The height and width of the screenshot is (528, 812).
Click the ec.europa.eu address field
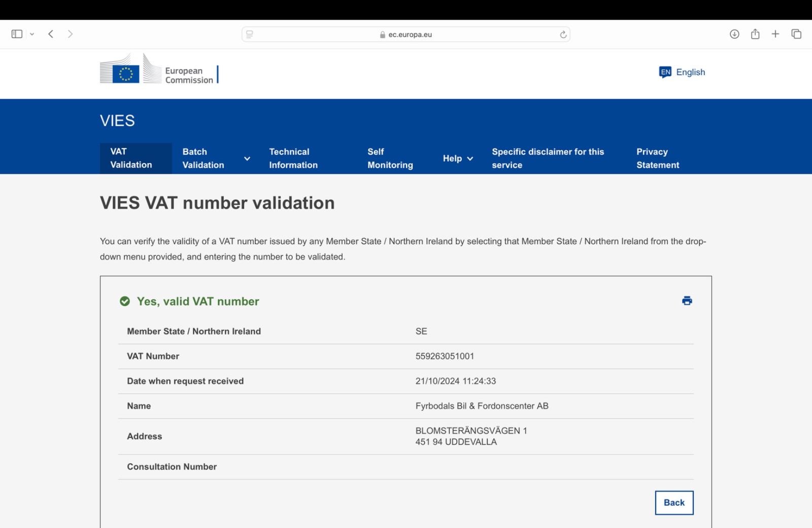click(x=406, y=35)
